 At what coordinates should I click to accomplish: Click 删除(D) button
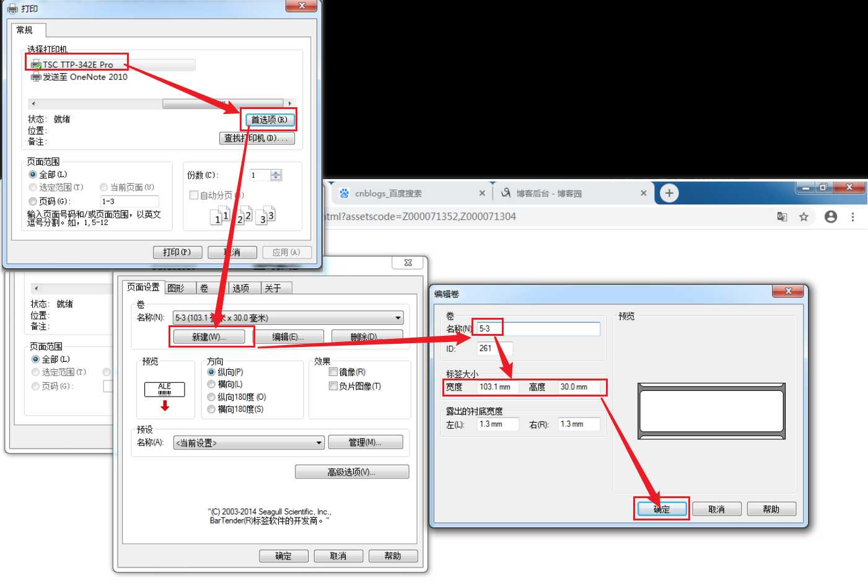coord(367,337)
